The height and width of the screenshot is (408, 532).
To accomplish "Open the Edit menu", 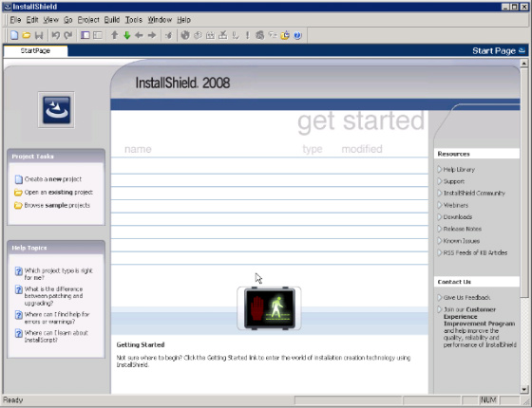I will [x=32, y=20].
